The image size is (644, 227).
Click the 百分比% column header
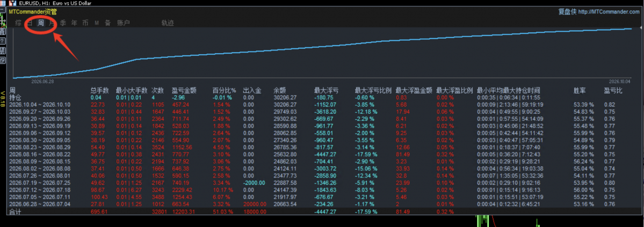225,90
